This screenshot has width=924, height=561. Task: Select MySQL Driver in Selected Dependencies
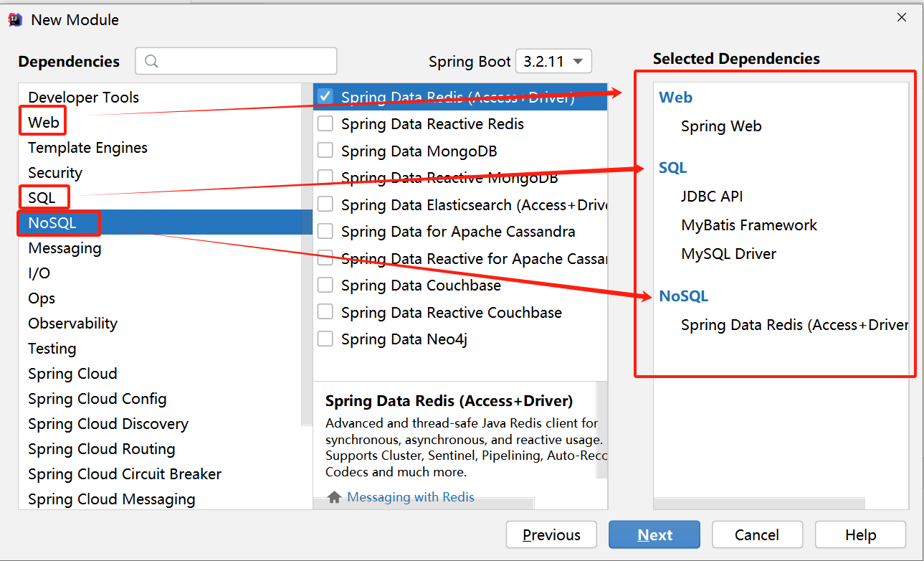point(728,254)
